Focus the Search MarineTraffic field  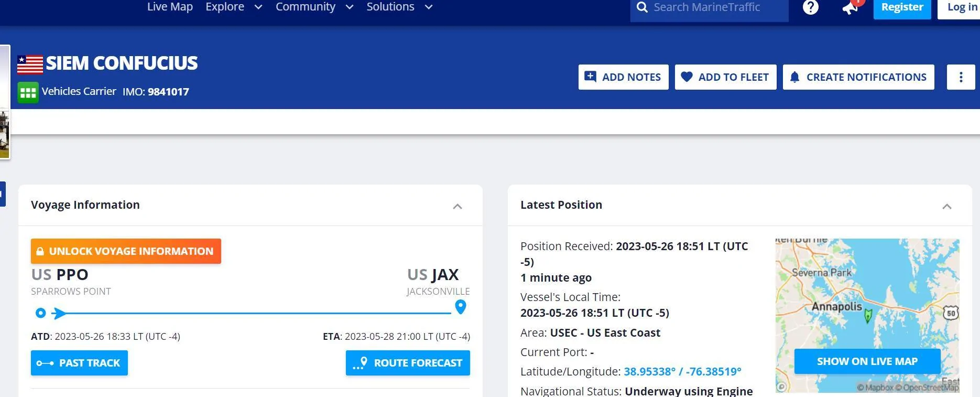[x=709, y=8]
